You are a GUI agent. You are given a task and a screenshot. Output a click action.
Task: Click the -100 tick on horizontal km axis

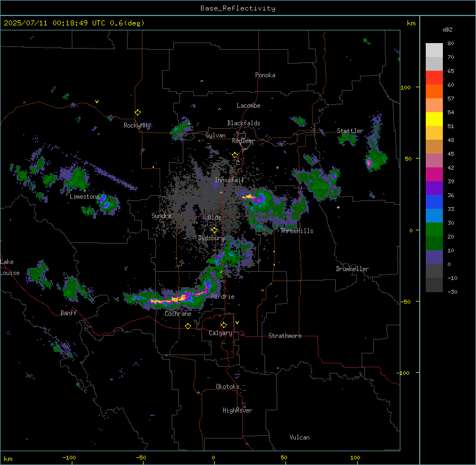point(69,457)
